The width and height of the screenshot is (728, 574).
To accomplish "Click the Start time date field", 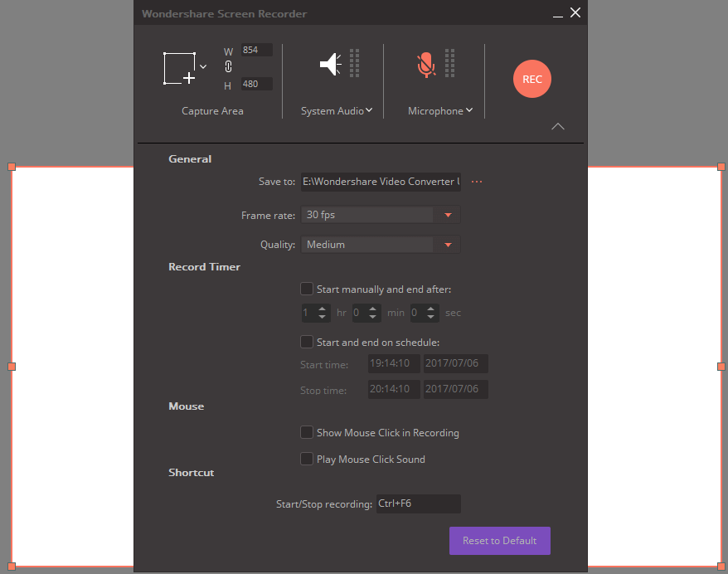I will [x=456, y=363].
